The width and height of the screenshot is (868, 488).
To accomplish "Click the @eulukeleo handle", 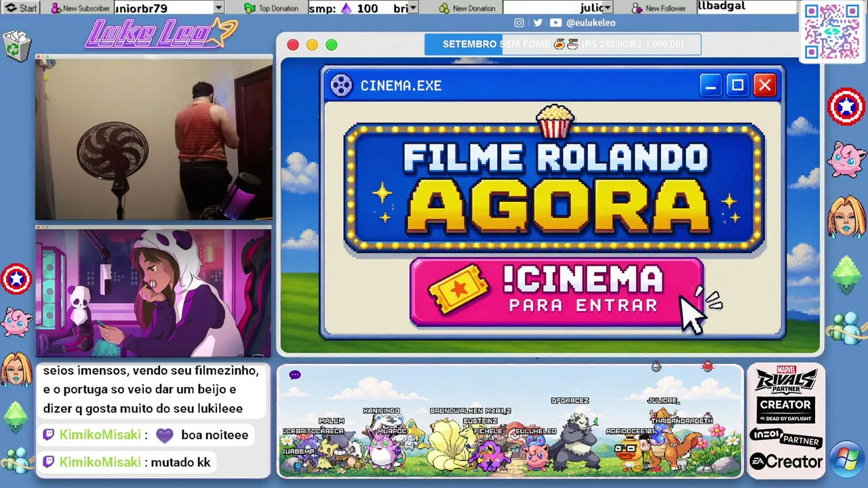I will coord(591,22).
